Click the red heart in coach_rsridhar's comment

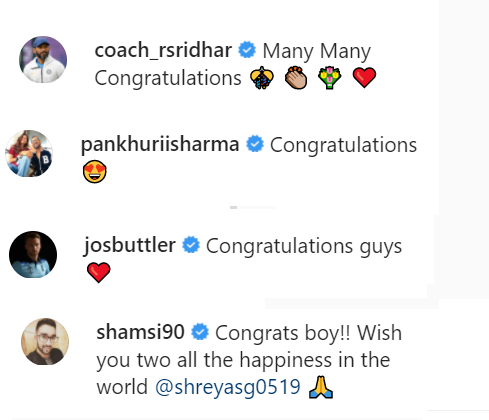[x=364, y=77]
